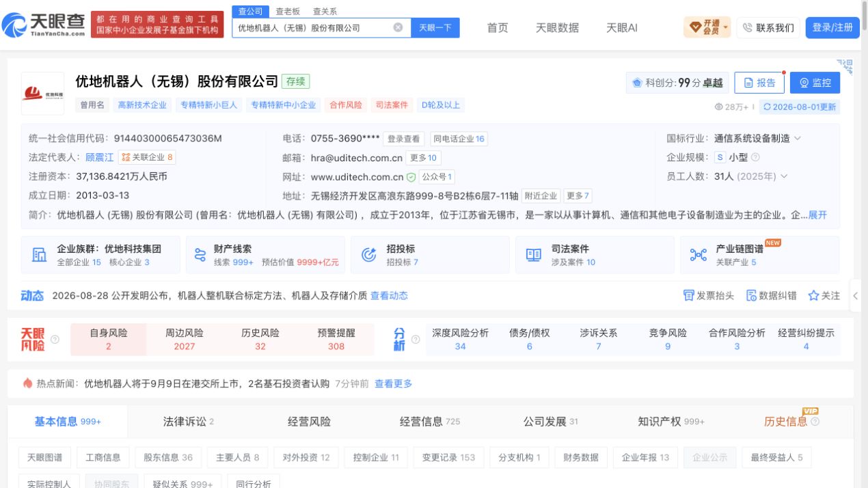
Task: Click the 2026-08-01更新 refresh badge
Action: (x=800, y=107)
